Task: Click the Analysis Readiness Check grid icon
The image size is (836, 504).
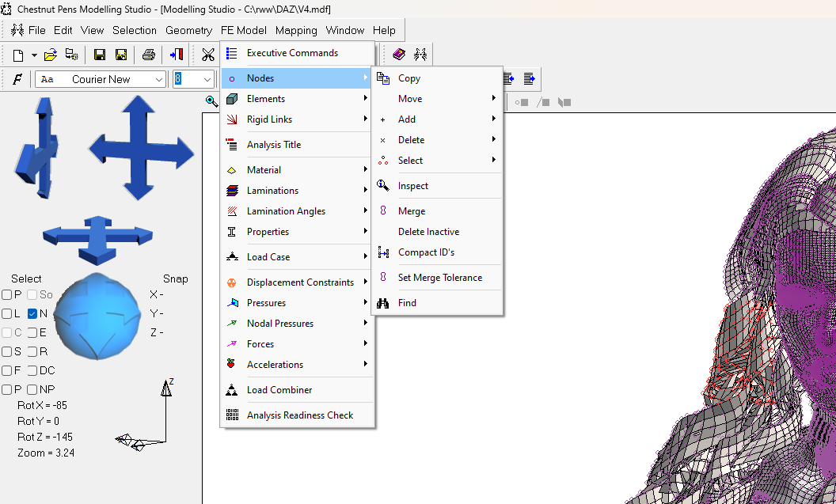Action: (x=232, y=415)
